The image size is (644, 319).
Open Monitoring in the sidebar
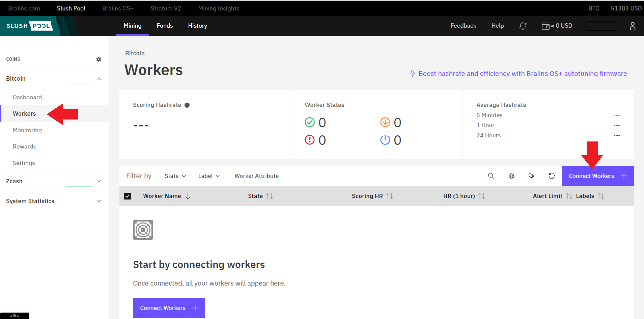(x=27, y=130)
